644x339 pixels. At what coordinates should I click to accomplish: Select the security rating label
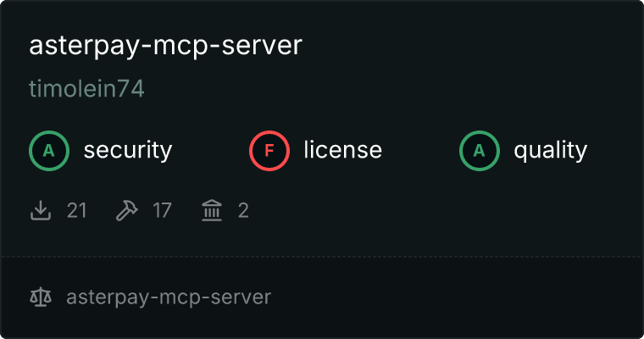coord(128,150)
